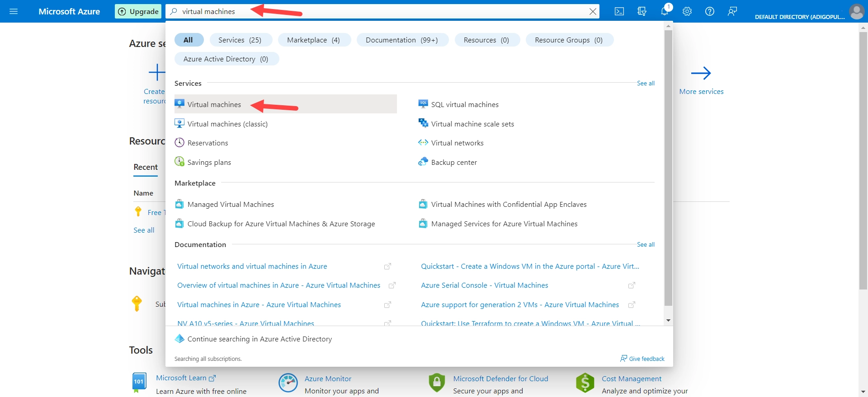
Task: Open portal settings gear
Action: pyautogui.click(x=687, y=11)
